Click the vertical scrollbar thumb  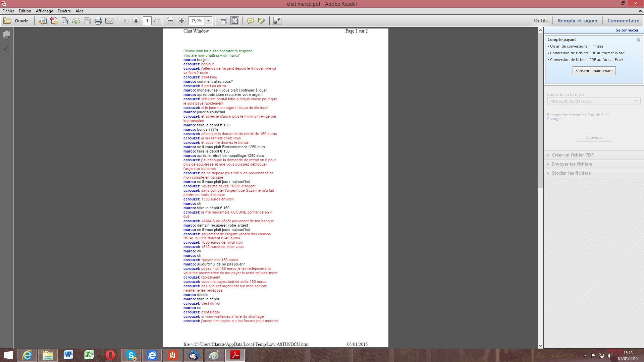tap(540, 110)
